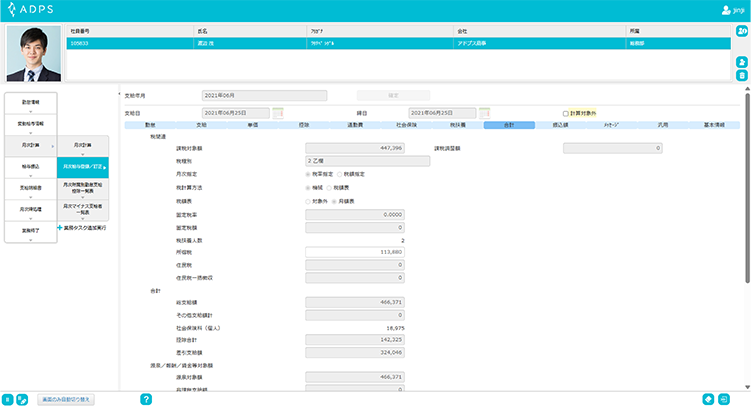Expand the 月次計算 sidebar menu
Image resolution: width=751 pixels, height=412 pixels.
point(29,145)
